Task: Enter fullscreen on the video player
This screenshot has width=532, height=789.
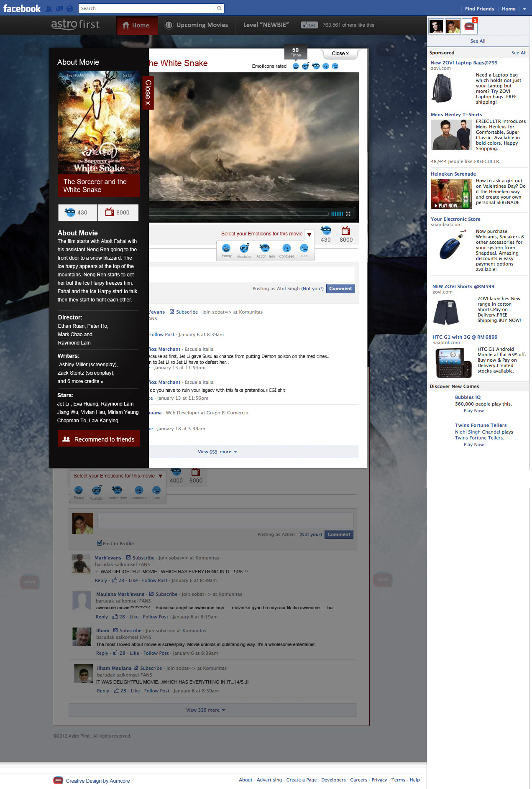Action: (348, 214)
